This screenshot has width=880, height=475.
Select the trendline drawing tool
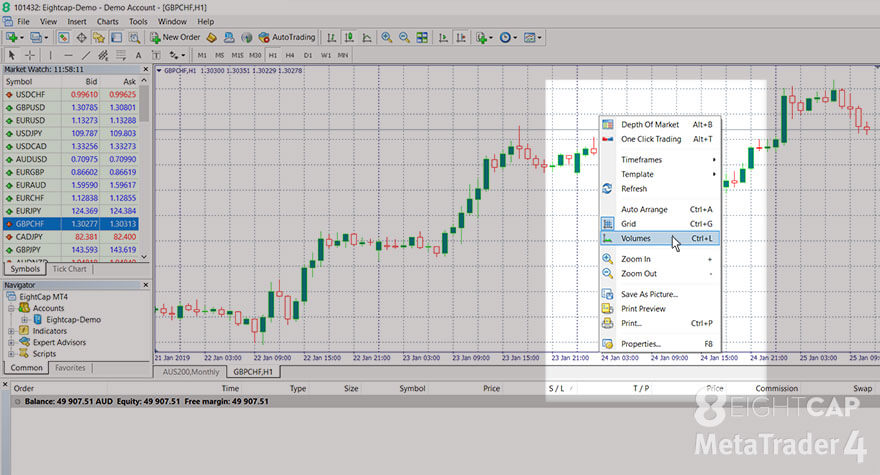click(x=86, y=55)
